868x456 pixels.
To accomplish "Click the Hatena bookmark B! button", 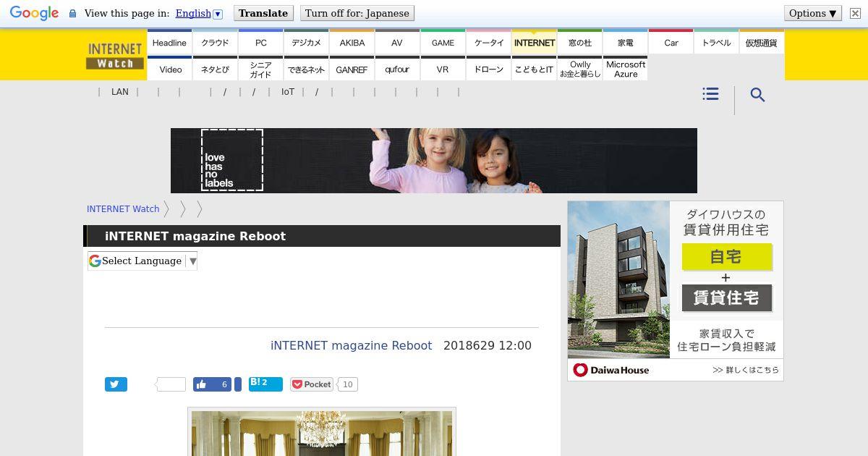I will click(x=265, y=384).
